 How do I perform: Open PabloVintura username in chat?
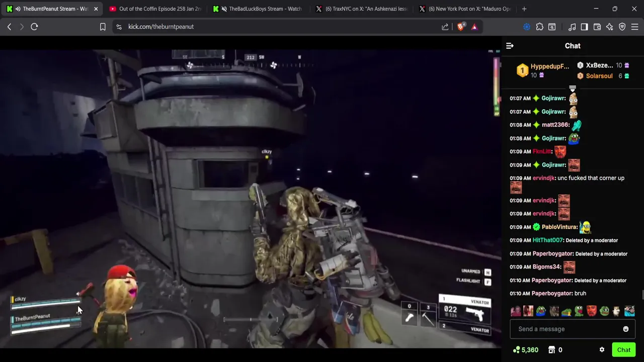559,227
